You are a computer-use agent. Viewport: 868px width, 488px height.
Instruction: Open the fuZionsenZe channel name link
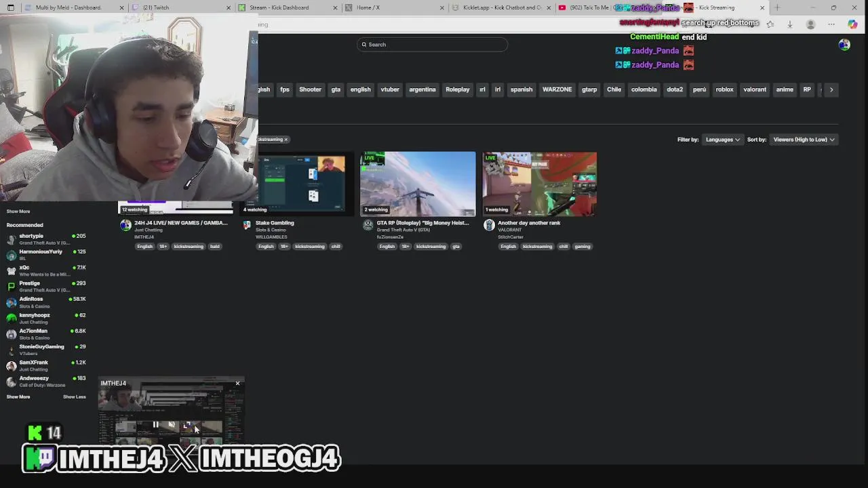click(x=390, y=237)
